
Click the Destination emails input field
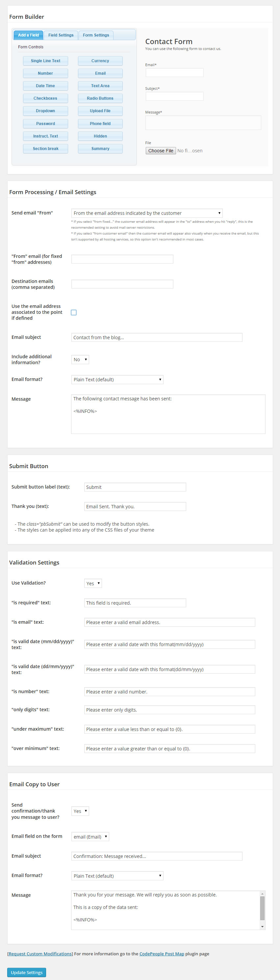[x=122, y=284]
